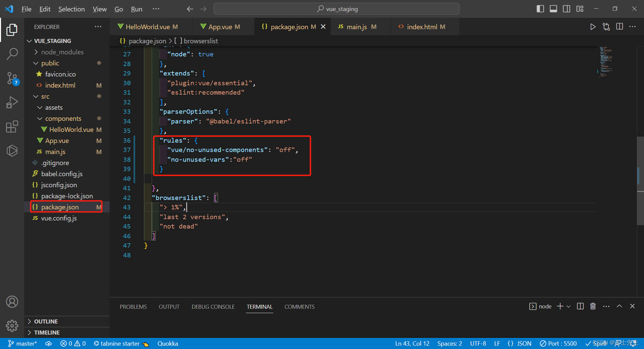The width and height of the screenshot is (644, 349).
Task: Click the Run play icon in editor toolbar
Action: click(593, 27)
